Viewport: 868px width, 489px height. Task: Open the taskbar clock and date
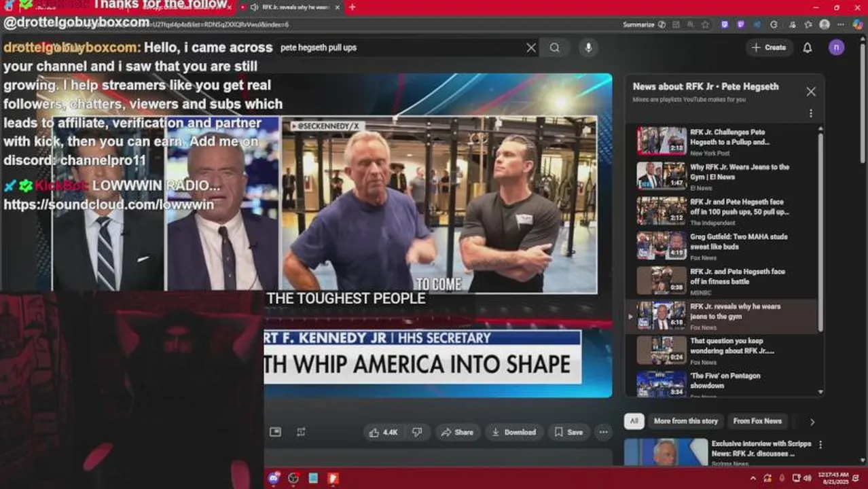tap(833, 478)
